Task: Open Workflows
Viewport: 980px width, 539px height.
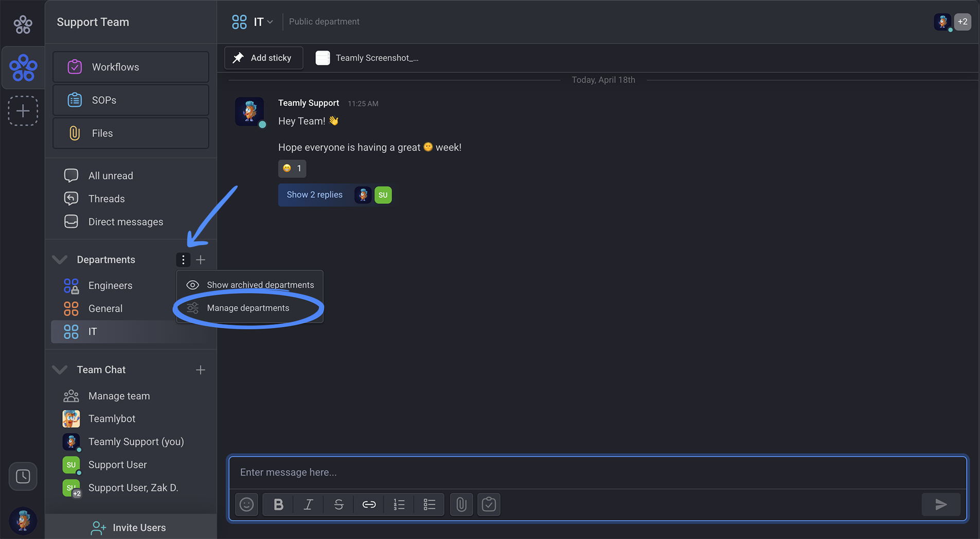Action: tap(131, 67)
